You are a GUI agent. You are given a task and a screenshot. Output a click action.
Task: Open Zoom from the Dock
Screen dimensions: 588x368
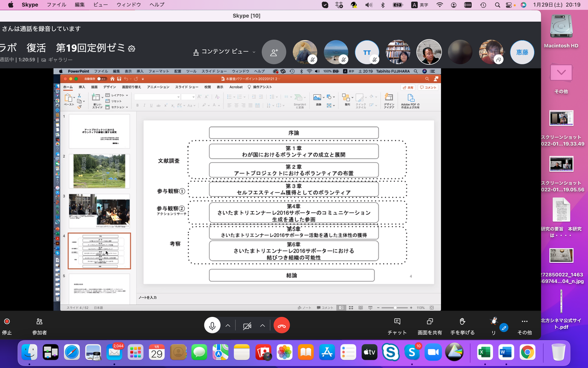click(432, 352)
